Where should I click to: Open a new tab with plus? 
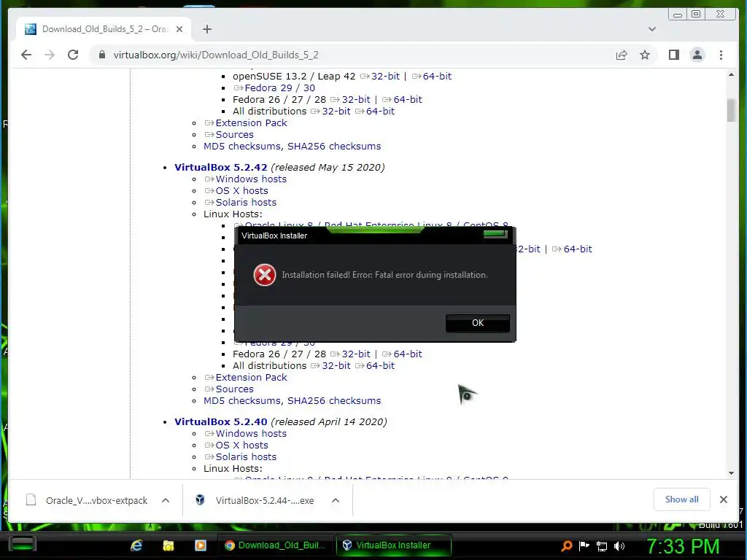[x=206, y=29]
